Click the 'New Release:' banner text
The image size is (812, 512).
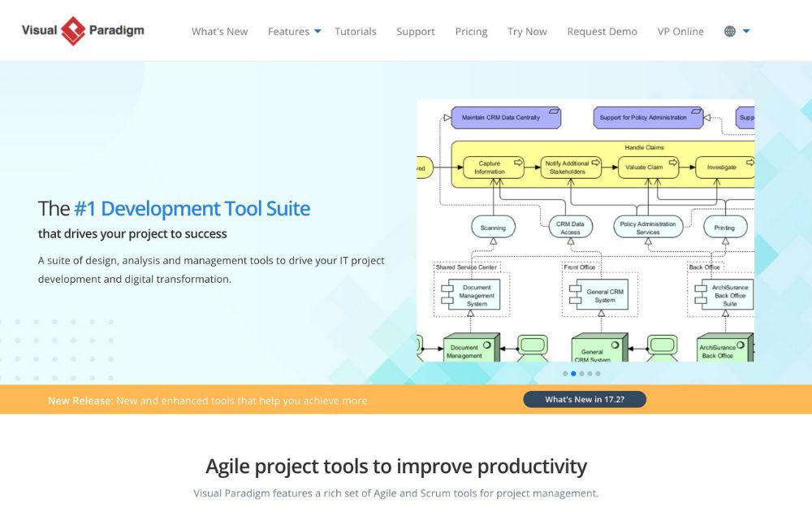[80, 401]
